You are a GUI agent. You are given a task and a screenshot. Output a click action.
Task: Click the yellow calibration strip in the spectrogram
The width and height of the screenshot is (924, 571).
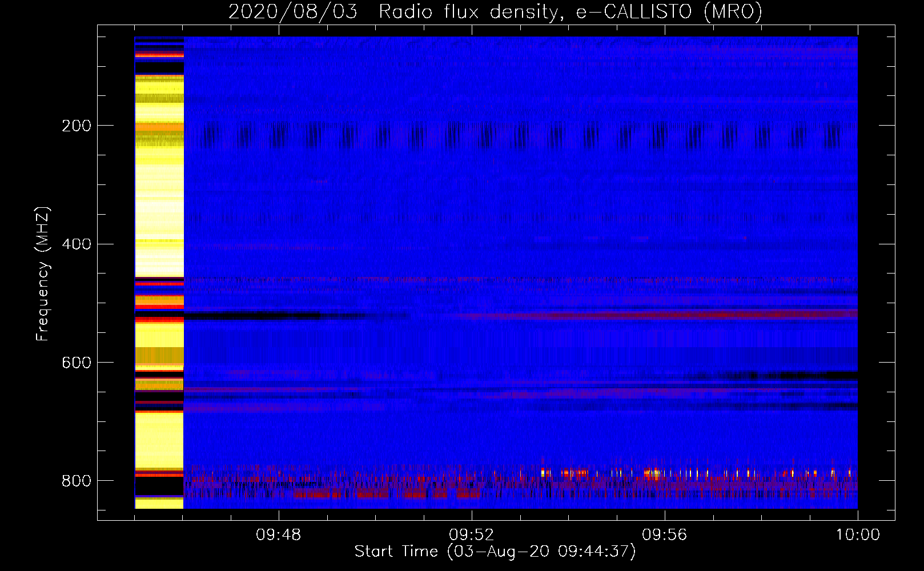(159, 273)
